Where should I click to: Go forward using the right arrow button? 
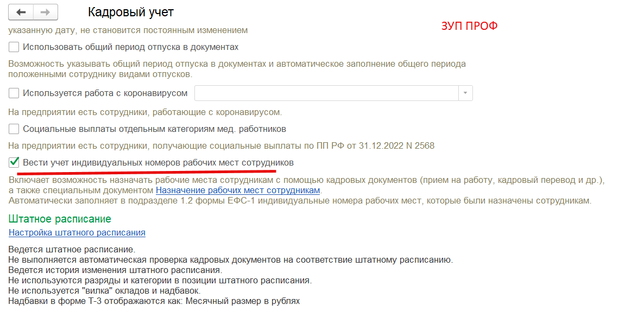[x=46, y=12]
